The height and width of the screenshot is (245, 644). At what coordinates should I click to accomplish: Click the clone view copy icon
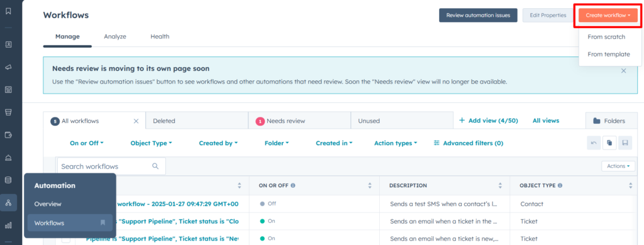(609, 143)
